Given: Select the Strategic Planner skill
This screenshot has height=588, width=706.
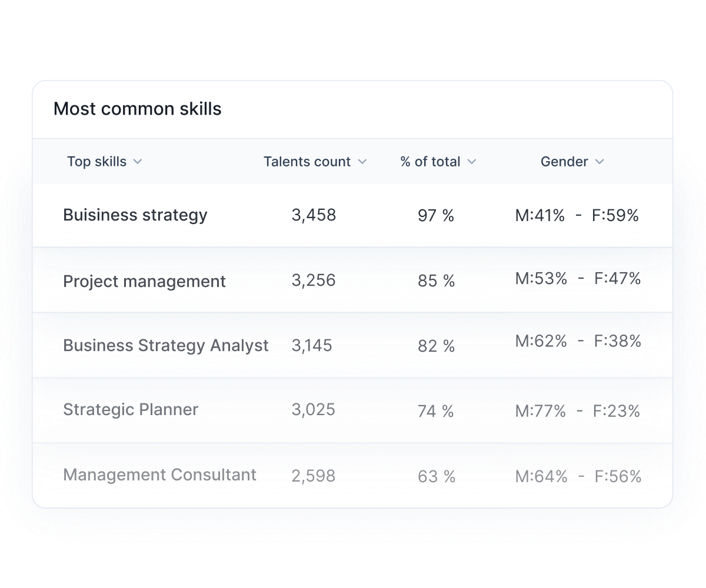Looking at the screenshot, I should (131, 410).
